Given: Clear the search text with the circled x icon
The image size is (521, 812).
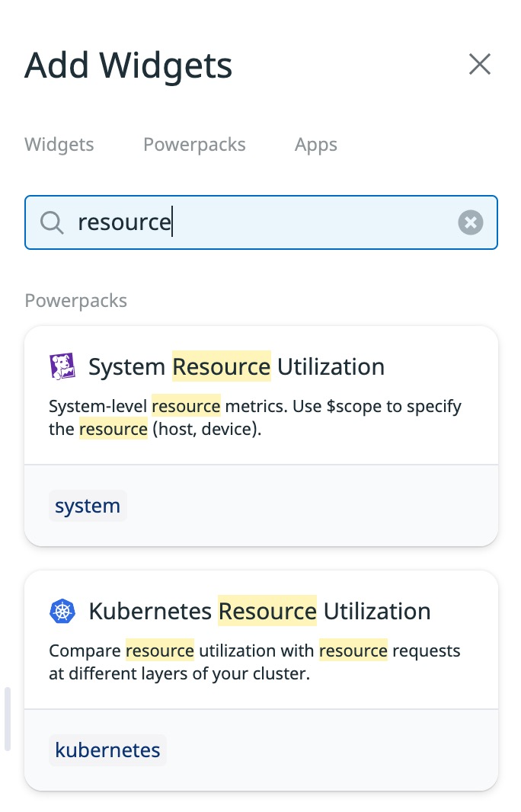Looking at the screenshot, I should coord(470,223).
